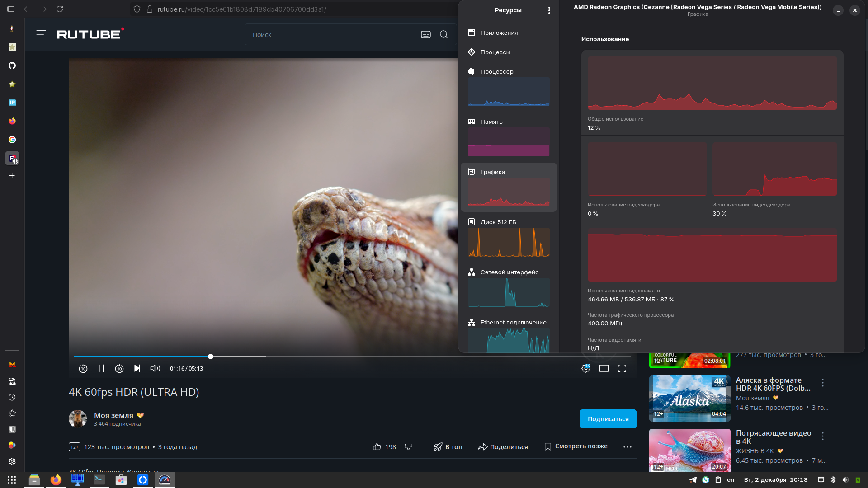Open more options for Alaska video
Screen dimensions: 868x488
pyautogui.click(x=823, y=383)
